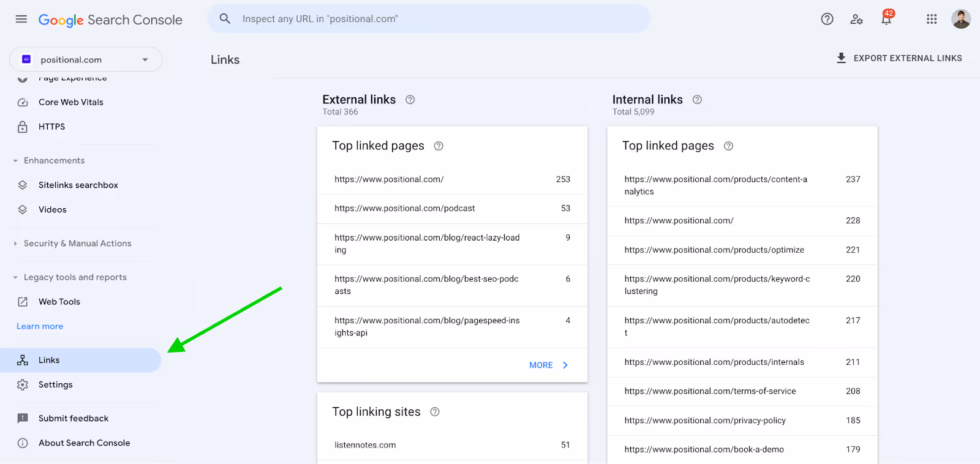Viewport: 980px width, 464px height.
Task: Show help for Top linking sites
Action: (435, 412)
